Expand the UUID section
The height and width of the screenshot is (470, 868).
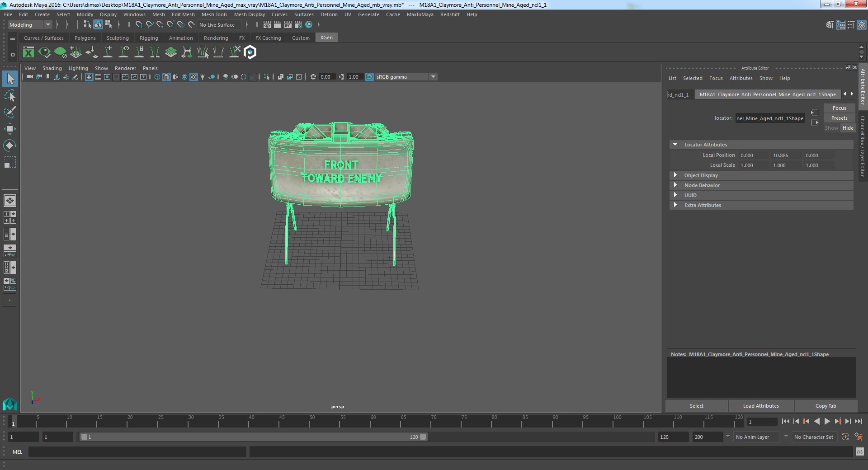point(675,195)
